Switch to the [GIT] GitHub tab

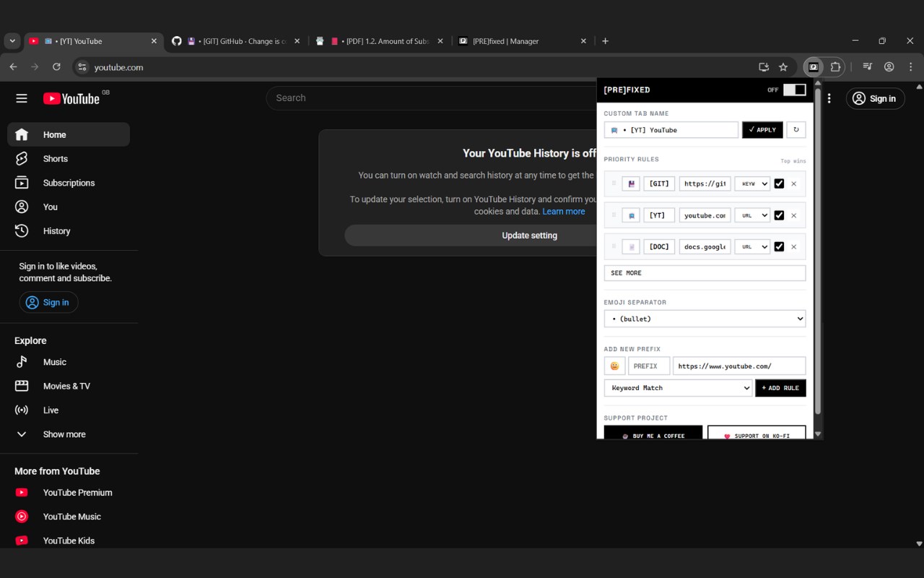coord(236,41)
